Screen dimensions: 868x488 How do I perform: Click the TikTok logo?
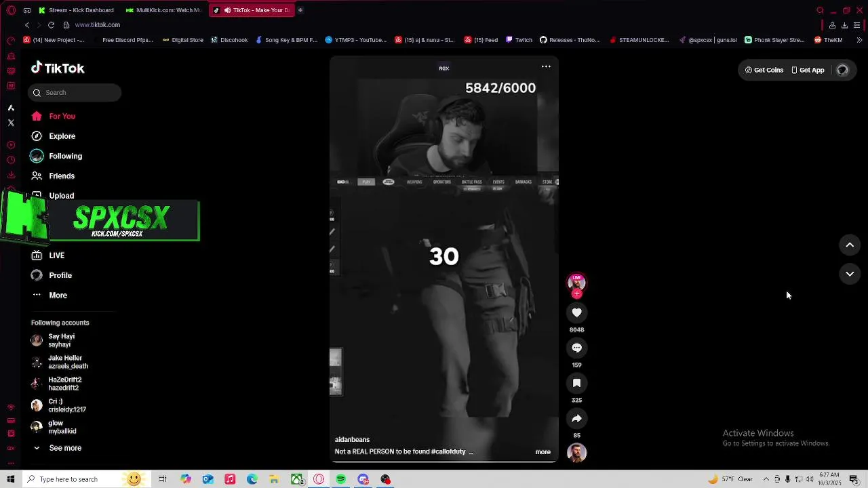point(58,68)
